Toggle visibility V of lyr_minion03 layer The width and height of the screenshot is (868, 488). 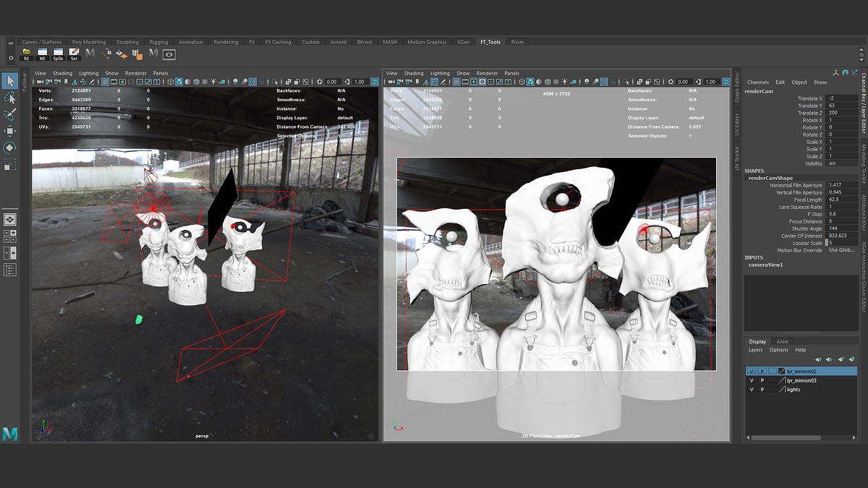pos(752,380)
